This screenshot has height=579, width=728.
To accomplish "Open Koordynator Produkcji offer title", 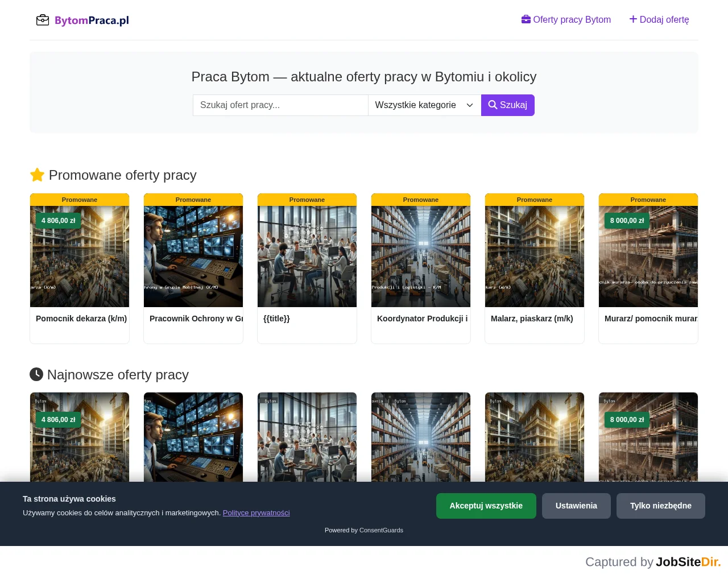I will pos(423,319).
